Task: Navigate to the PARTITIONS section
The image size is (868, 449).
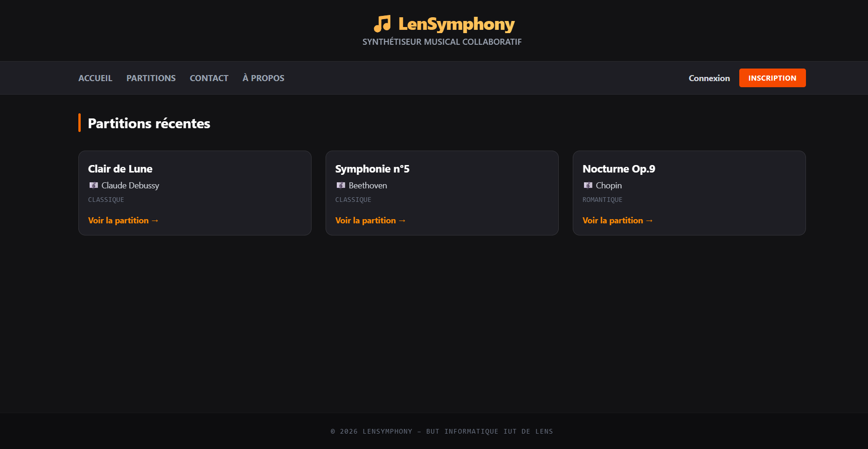Action: 151,78
